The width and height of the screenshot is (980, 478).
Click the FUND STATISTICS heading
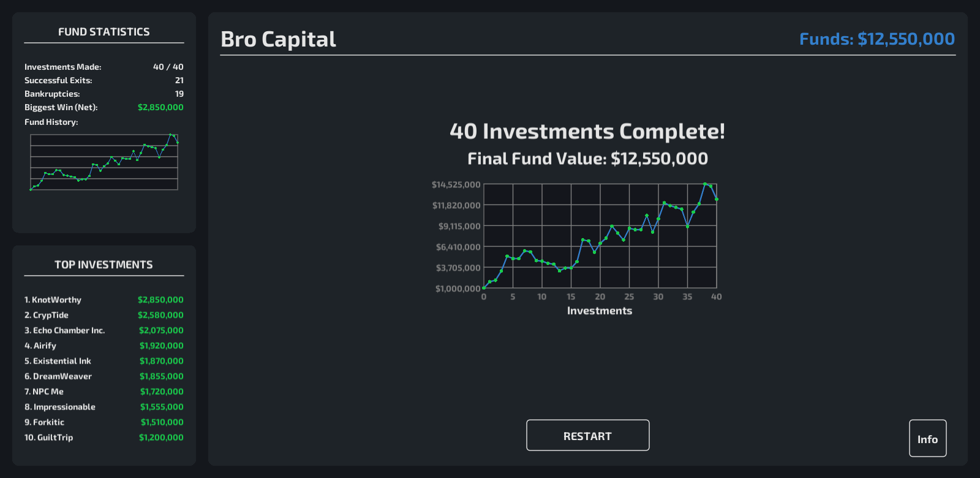pos(104,32)
